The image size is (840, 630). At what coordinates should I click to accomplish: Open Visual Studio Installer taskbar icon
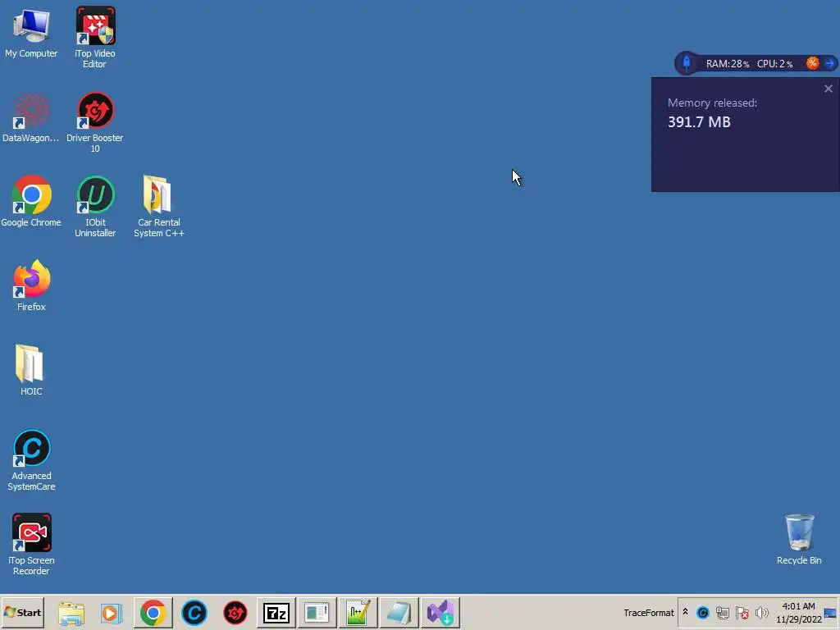coord(441,613)
